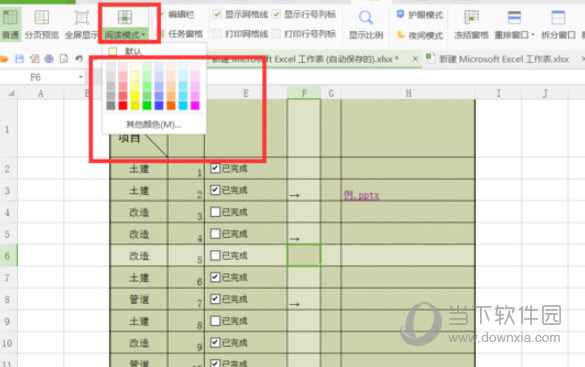Pick the pure green swatch in bottom row
Viewport: 585px width, 367px height.
[x=147, y=106]
